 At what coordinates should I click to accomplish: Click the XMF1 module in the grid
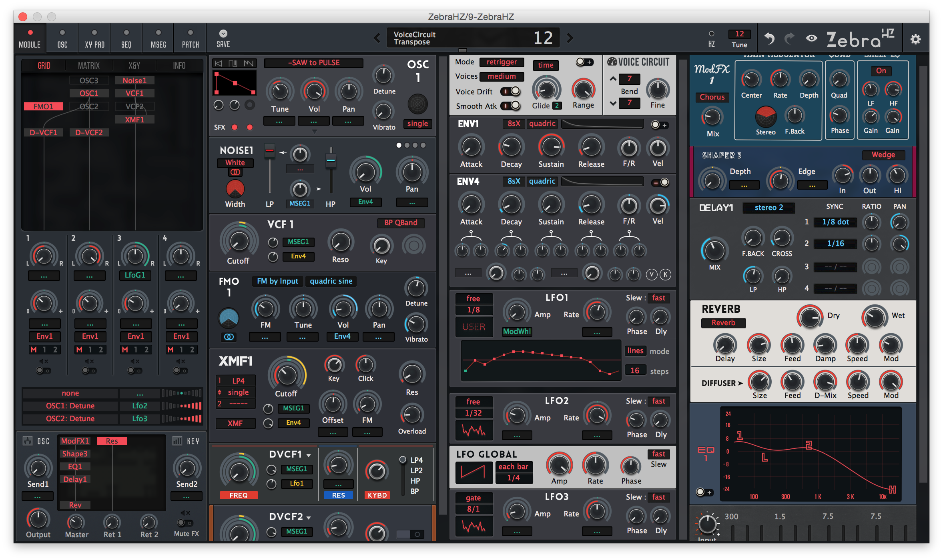[x=134, y=120]
